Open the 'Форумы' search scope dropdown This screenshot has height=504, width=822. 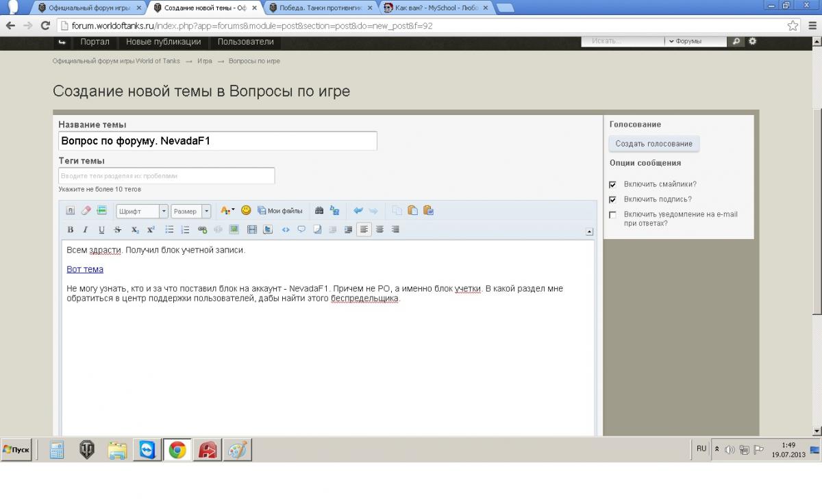click(x=695, y=41)
